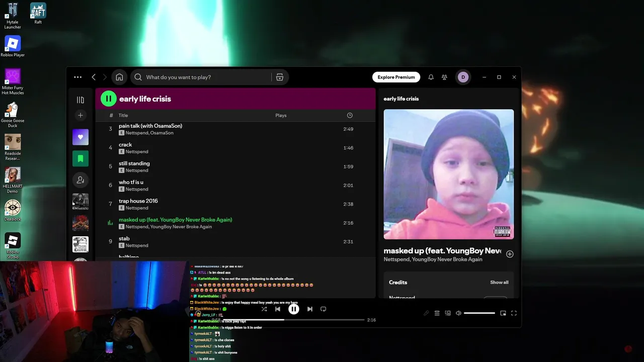Open the HELLMART Demo desktop shortcut

tap(13, 180)
